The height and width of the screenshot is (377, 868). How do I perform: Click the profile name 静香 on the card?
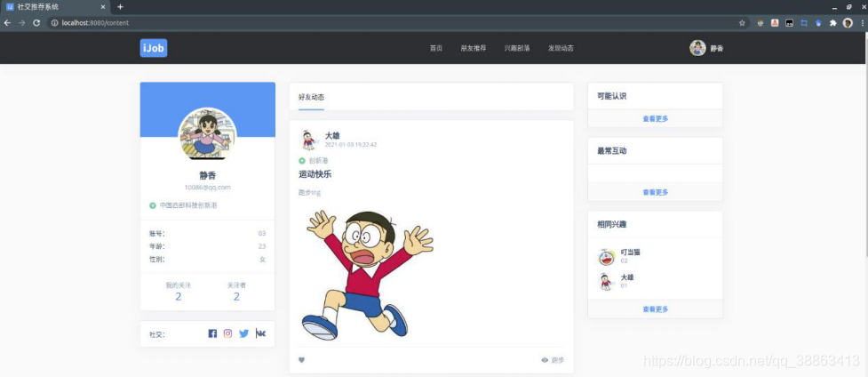(208, 176)
